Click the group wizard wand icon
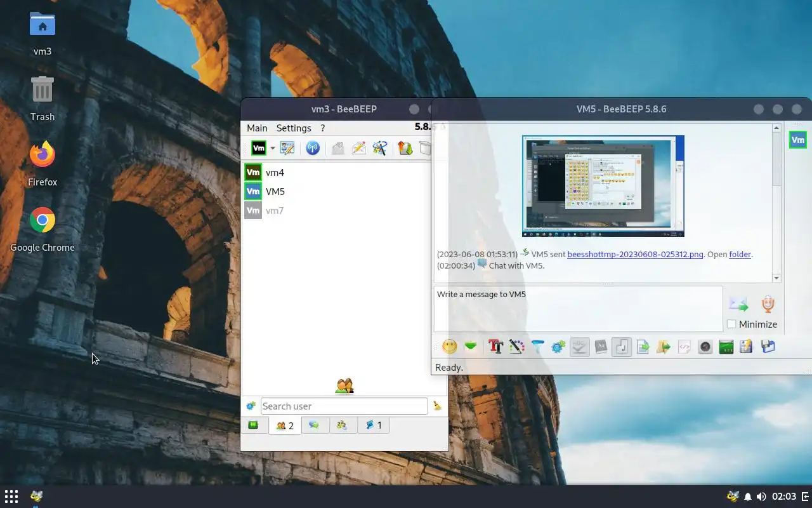This screenshot has height=508, width=812. coord(380,148)
